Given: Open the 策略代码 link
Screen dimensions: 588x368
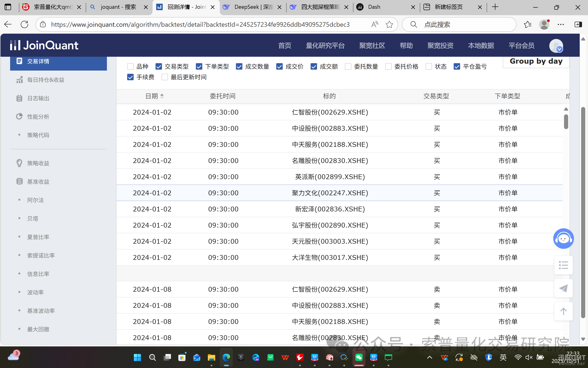Looking at the screenshot, I should (x=38, y=135).
